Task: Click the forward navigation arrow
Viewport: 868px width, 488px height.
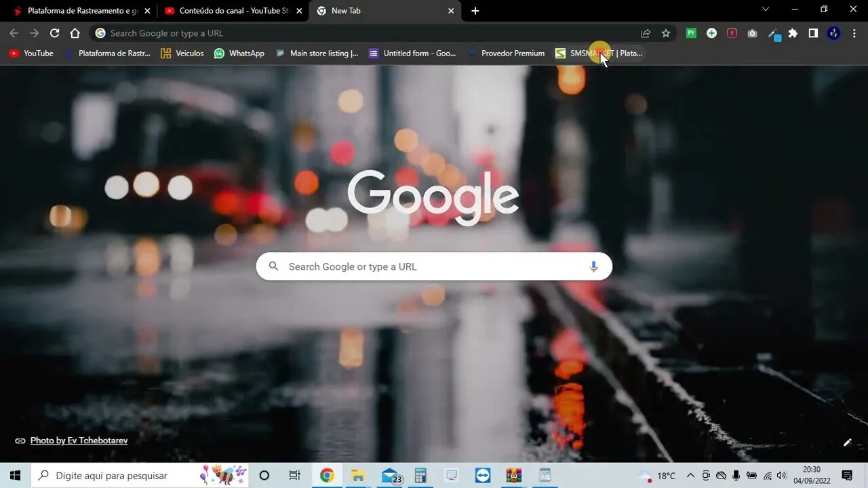Action: [34, 33]
